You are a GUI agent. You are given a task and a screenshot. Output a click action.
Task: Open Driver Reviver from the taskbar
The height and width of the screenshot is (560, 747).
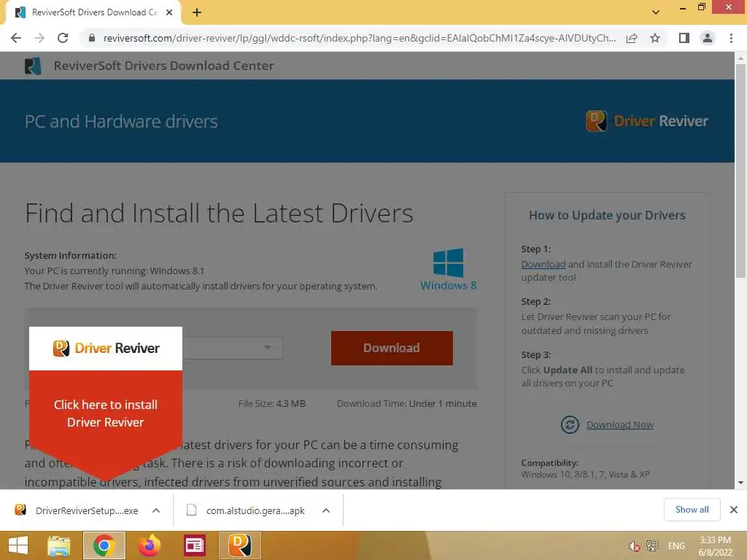coord(239,545)
